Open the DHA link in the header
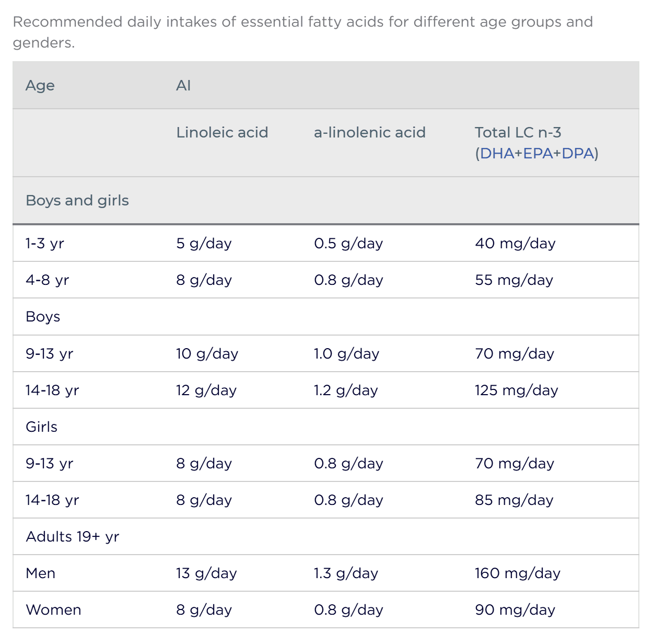 click(497, 154)
